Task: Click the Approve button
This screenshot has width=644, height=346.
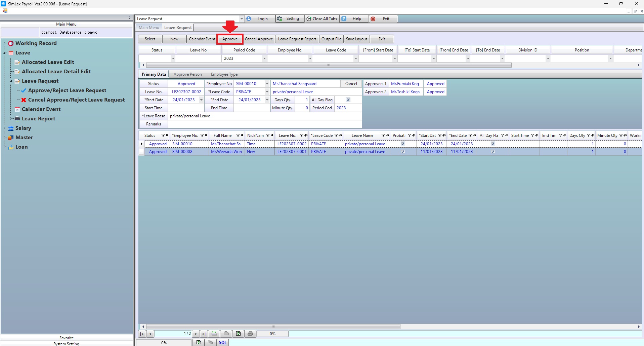Action: [230, 39]
